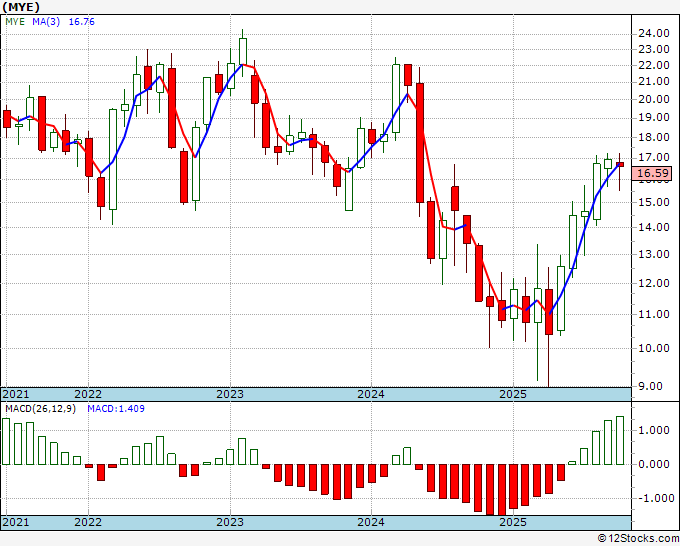The image size is (680, 546).
Task: Click the 18.00 price axis label
Action: point(654,137)
